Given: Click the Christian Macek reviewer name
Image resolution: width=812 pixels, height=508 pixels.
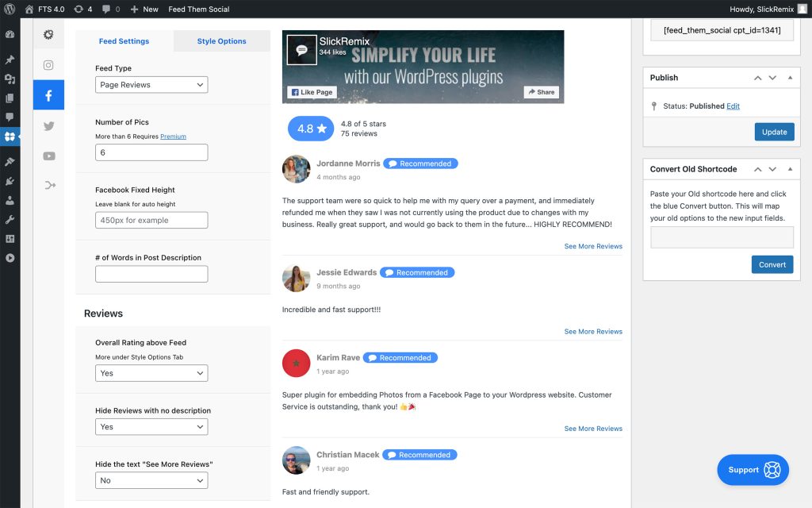Looking at the screenshot, I should click(x=347, y=455).
